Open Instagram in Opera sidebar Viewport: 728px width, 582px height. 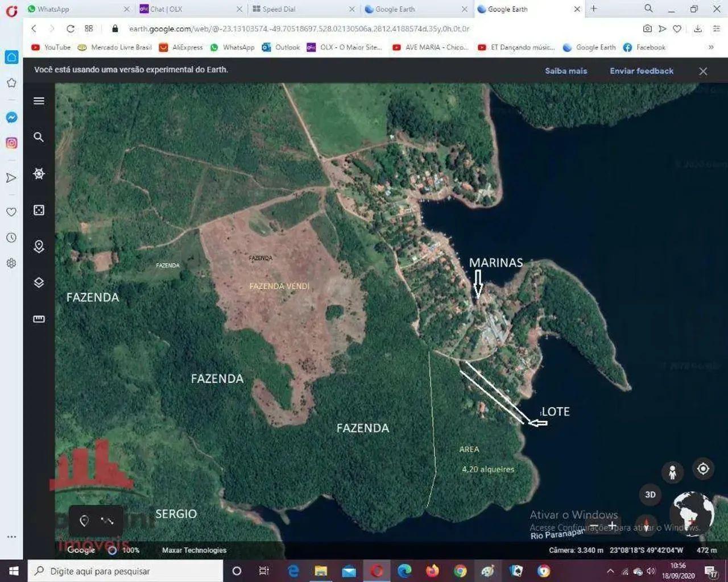(11, 143)
